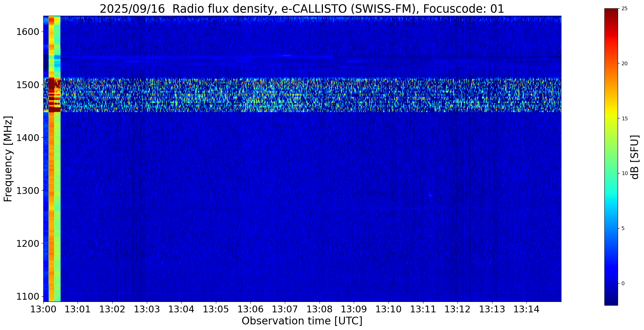Screen dimensions: 644x330
Task: Click the 13:14 time tick label
Action: (x=527, y=309)
